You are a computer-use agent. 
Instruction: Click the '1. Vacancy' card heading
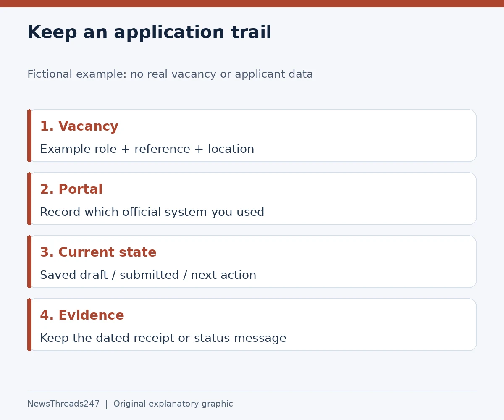click(79, 126)
